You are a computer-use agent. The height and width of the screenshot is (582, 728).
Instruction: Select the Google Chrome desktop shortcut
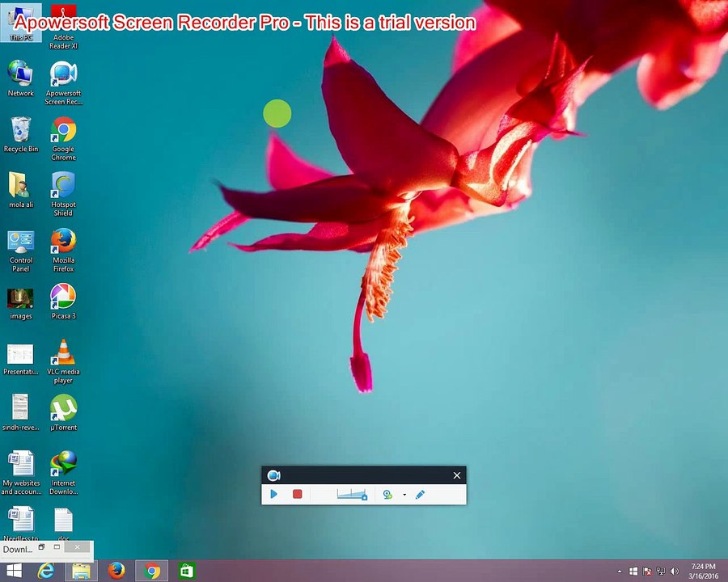point(64,138)
